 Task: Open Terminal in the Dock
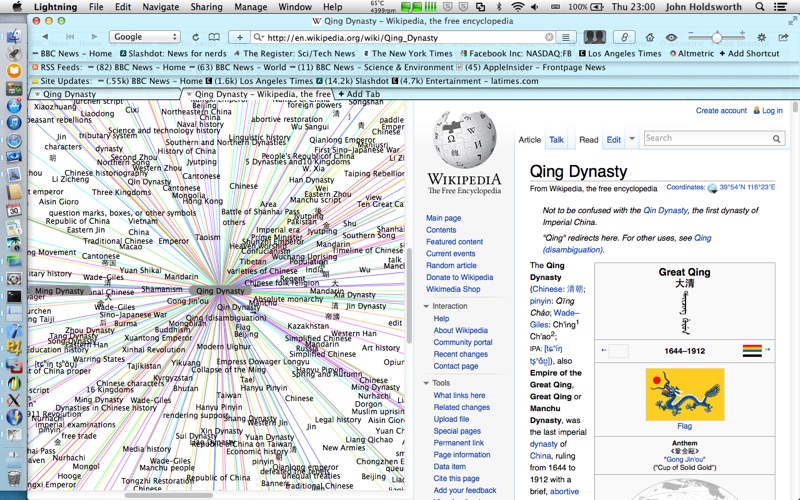(x=14, y=296)
